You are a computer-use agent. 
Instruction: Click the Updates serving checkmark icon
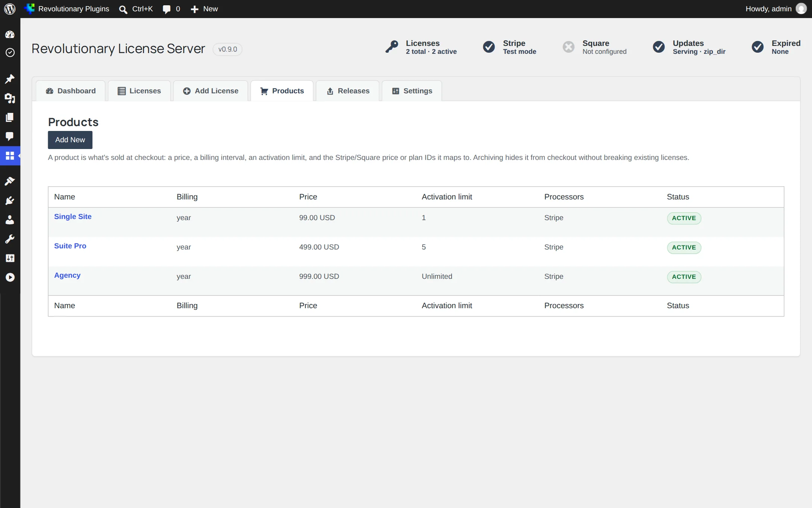point(659,47)
